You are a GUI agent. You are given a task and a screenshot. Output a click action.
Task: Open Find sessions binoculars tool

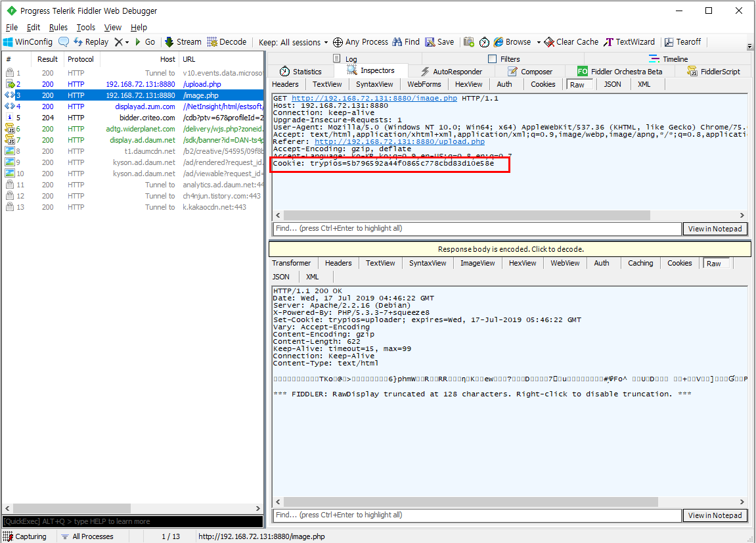click(x=406, y=42)
